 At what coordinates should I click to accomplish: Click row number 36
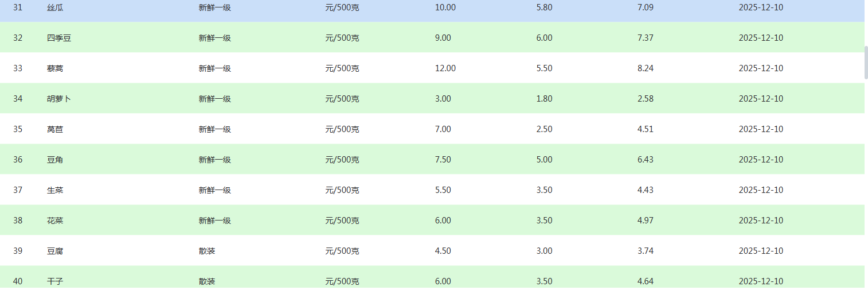coord(18,160)
